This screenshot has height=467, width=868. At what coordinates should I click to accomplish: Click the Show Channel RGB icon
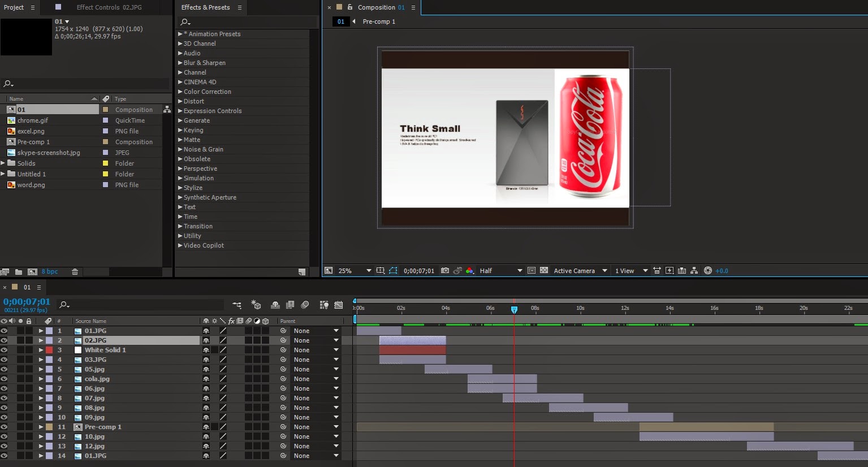[469, 271]
